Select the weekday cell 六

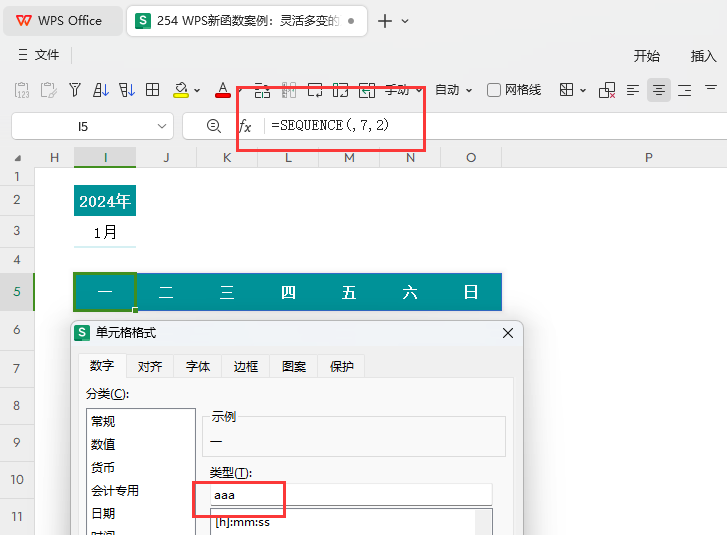pos(410,292)
